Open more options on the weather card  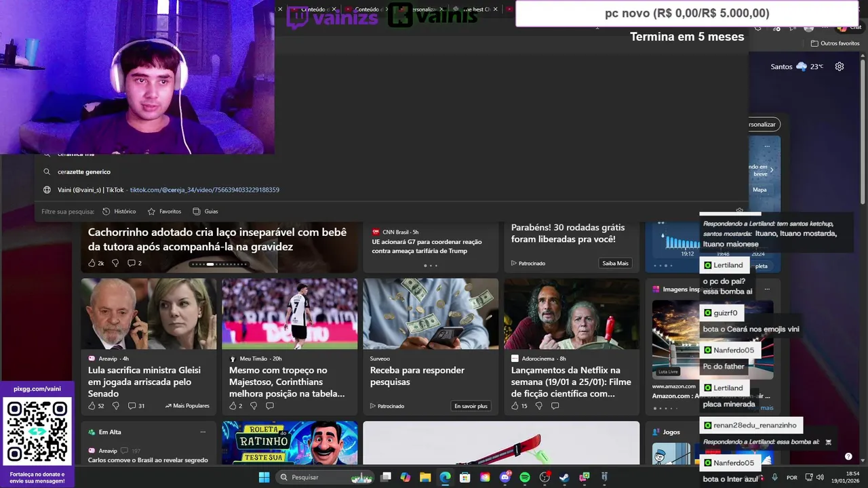767,146
